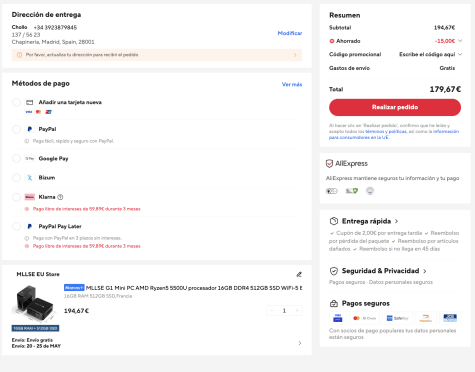Image resolution: width=475 pixels, height=372 pixels.
Task: Select Bizum payment radio button
Action: 16,178
